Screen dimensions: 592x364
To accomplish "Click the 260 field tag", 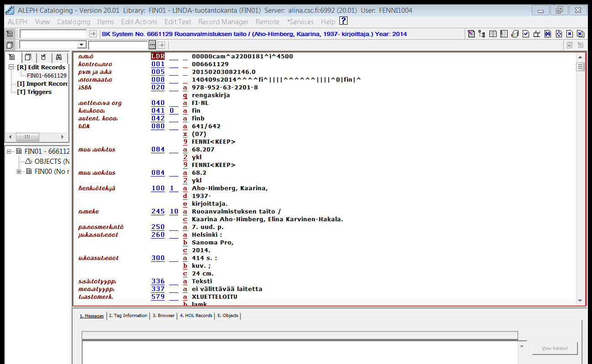I will coord(158,235).
